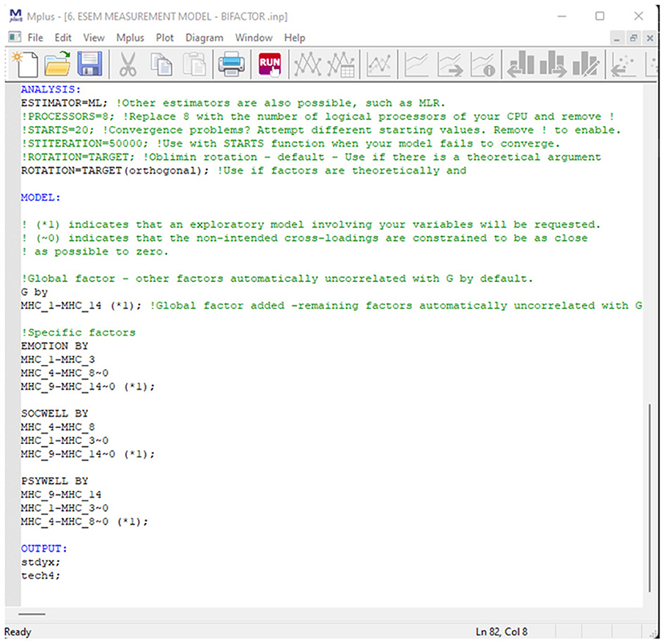The width and height of the screenshot is (665, 644).
Task: Open the zigzag plot icon right of RUN
Action: tap(308, 64)
